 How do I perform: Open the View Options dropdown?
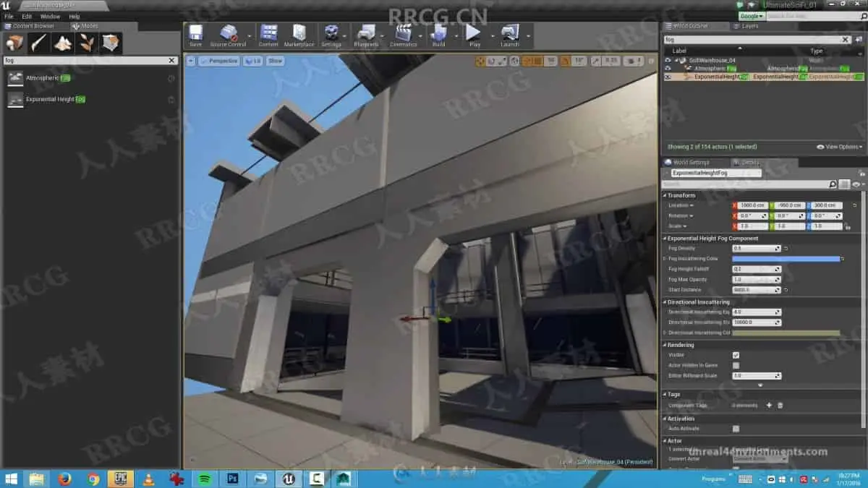[840, 147]
